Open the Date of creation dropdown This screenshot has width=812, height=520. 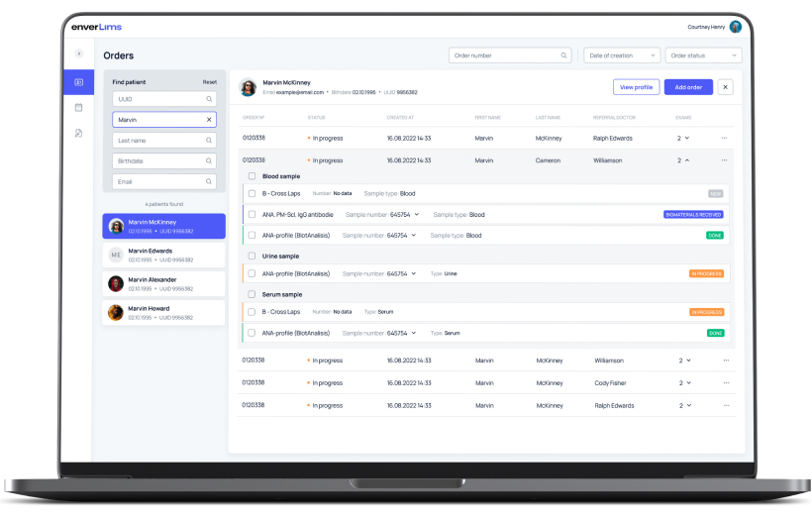622,55
